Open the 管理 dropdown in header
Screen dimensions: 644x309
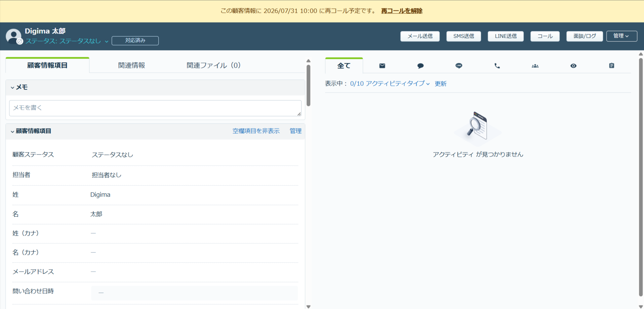621,36
